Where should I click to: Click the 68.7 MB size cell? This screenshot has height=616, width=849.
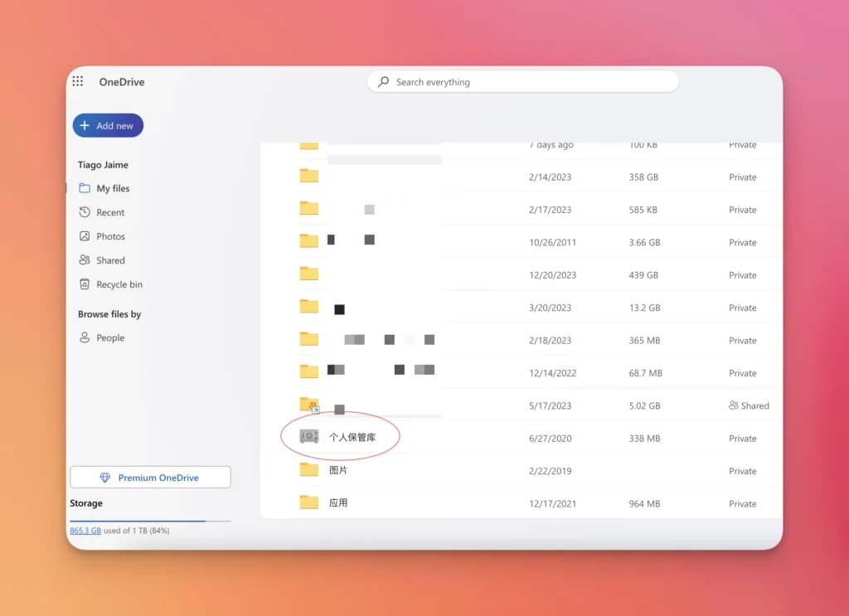(x=645, y=373)
